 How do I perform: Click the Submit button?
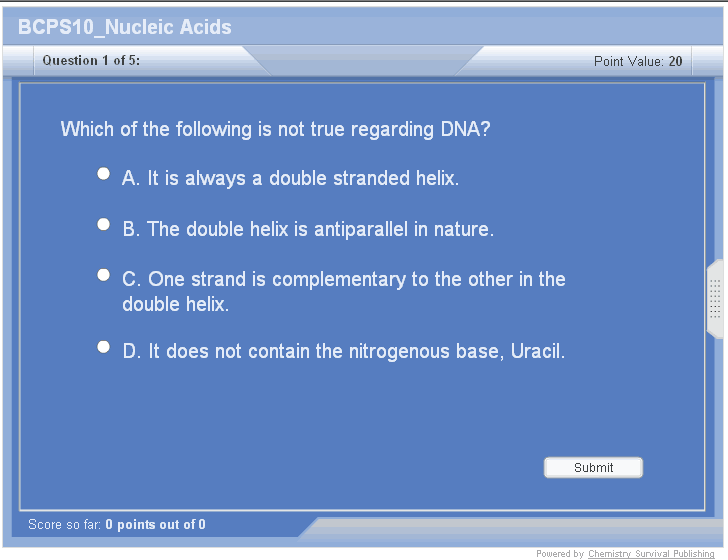coord(593,468)
